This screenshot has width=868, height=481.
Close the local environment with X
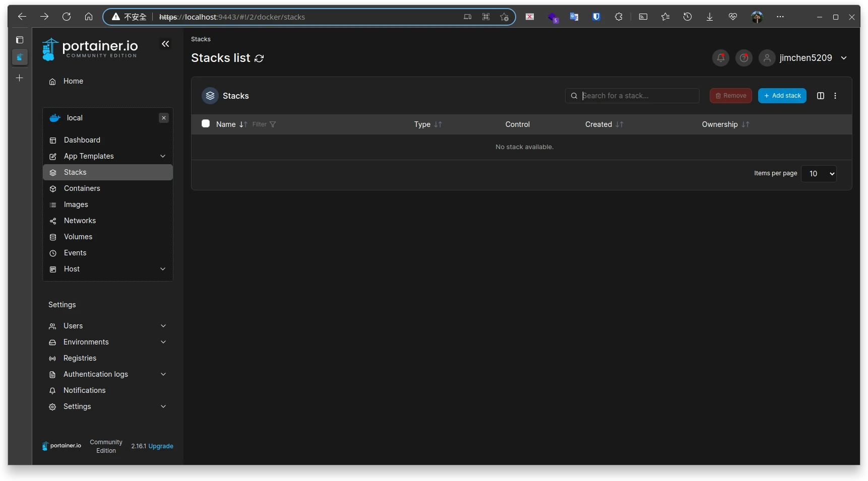[163, 118]
